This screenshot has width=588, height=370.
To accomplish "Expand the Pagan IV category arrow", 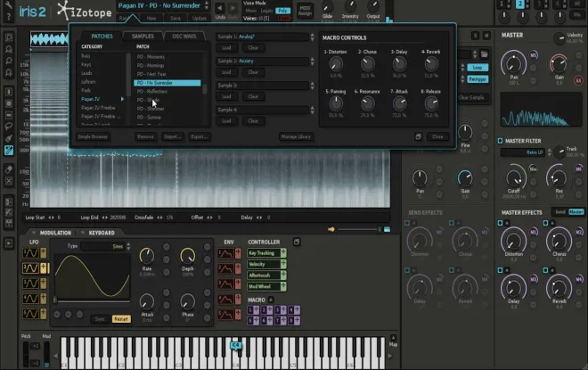I will (x=122, y=99).
